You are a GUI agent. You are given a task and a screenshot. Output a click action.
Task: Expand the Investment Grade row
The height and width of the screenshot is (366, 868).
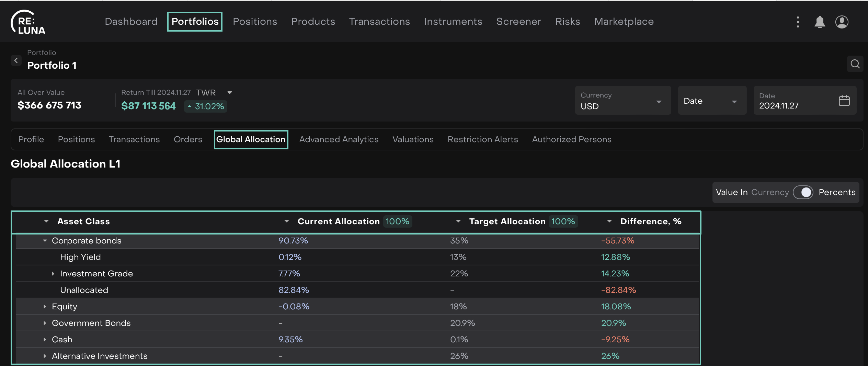pos(53,274)
